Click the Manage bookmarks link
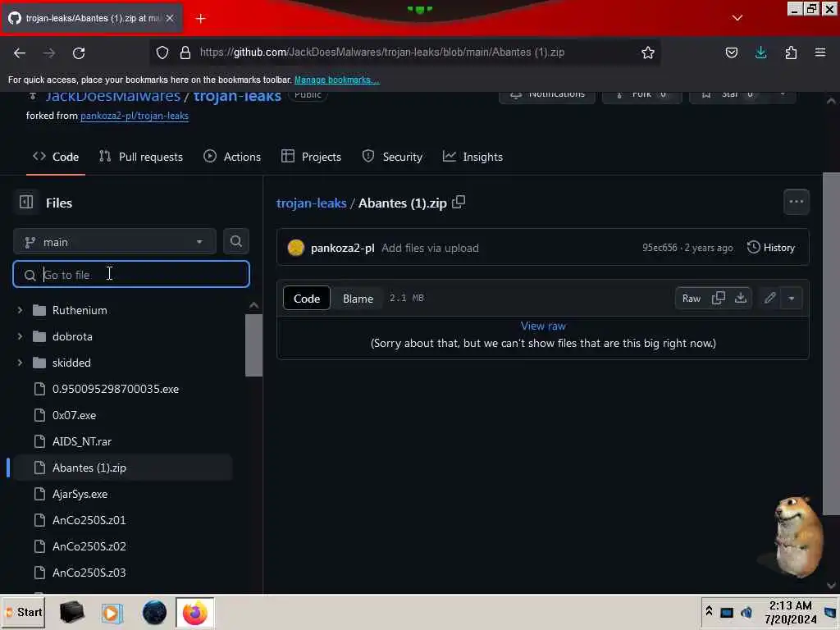This screenshot has width=840, height=630. 337,80
